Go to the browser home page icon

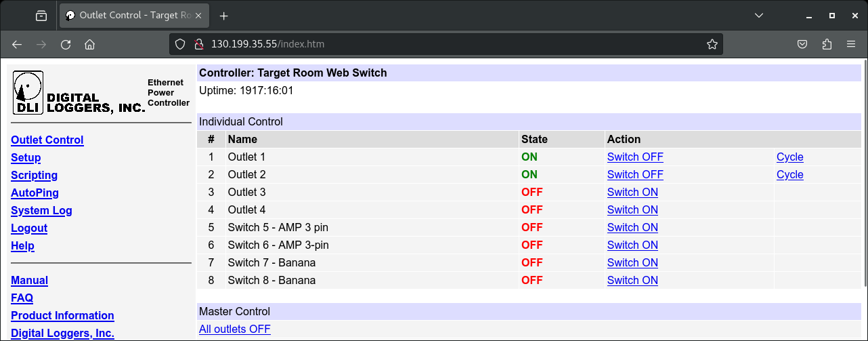89,44
